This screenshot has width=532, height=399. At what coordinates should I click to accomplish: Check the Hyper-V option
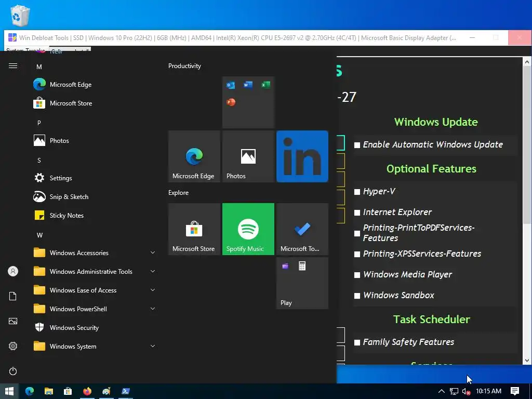(x=357, y=192)
